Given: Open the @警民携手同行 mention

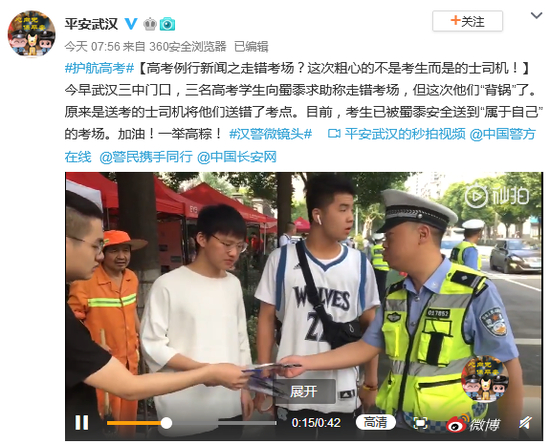Looking at the screenshot, I should click(146, 156).
